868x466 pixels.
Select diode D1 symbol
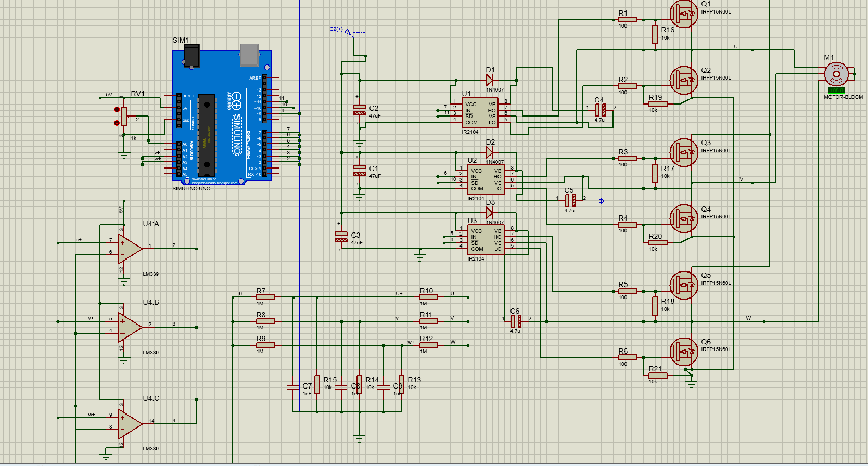(x=489, y=80)
